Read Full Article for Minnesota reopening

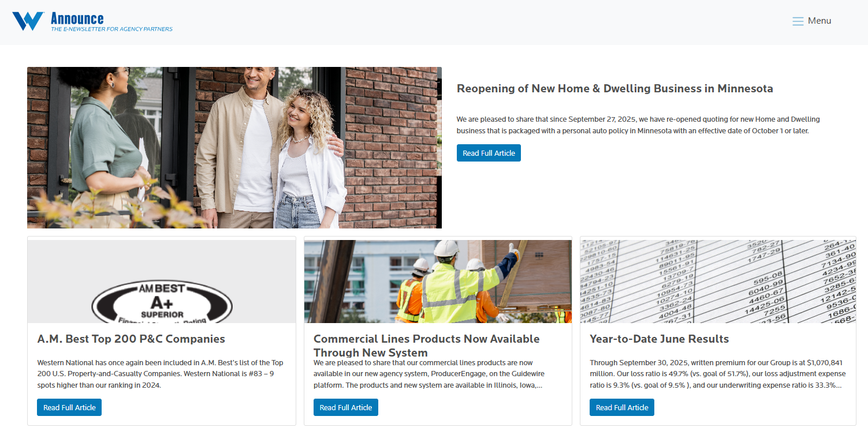coord(489,153)
